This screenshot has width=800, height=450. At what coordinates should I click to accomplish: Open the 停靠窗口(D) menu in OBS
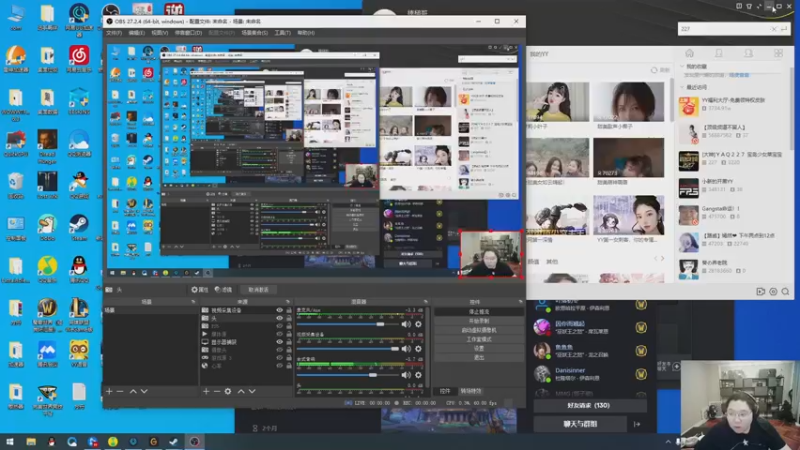[x=188, y=33]
